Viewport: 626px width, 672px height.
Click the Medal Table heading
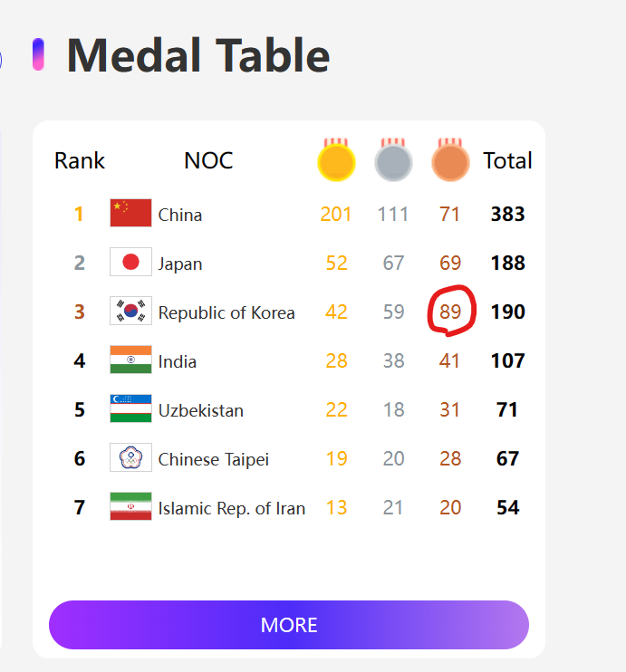point(198,56)
